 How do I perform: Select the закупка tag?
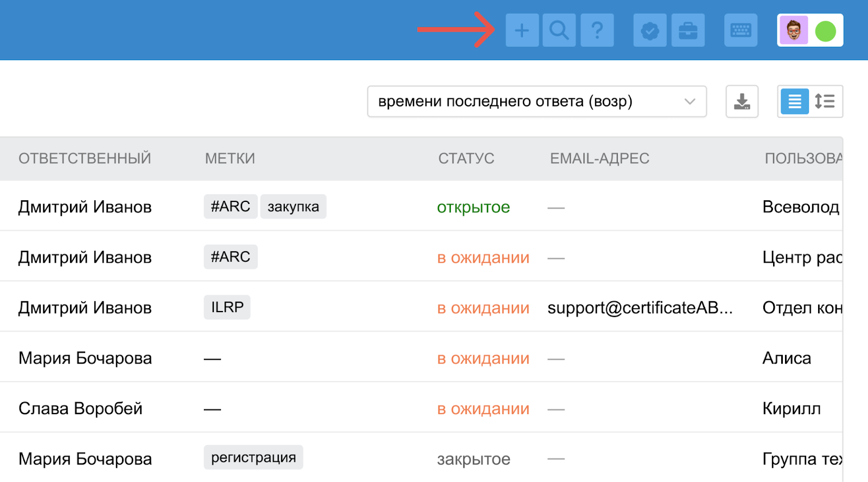point(293,207)
